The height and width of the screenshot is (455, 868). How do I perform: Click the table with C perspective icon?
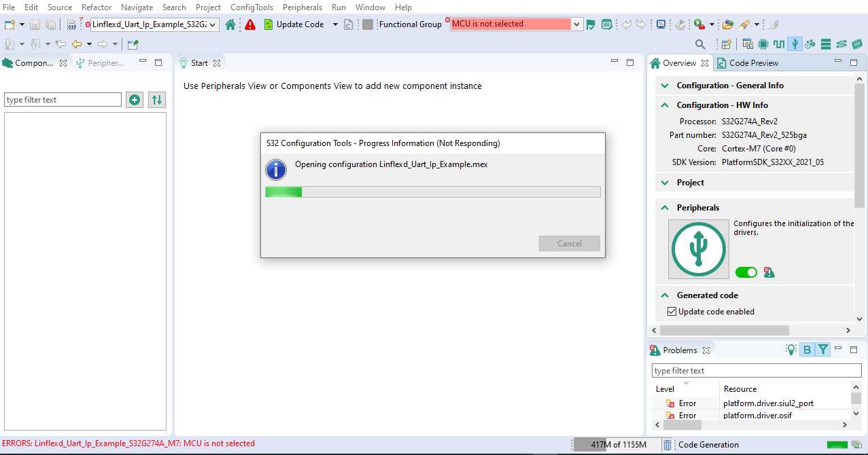tap(748, 44)
